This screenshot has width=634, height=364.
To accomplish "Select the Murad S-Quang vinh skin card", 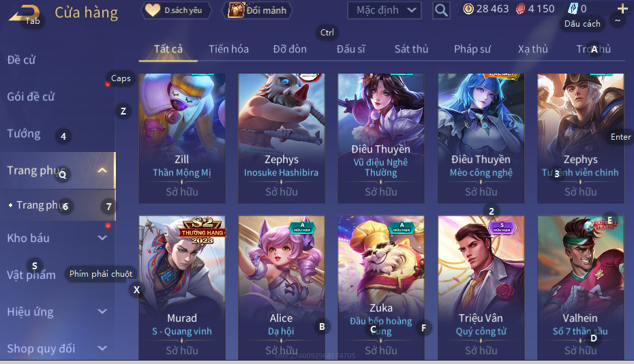I will coord(182,288).
